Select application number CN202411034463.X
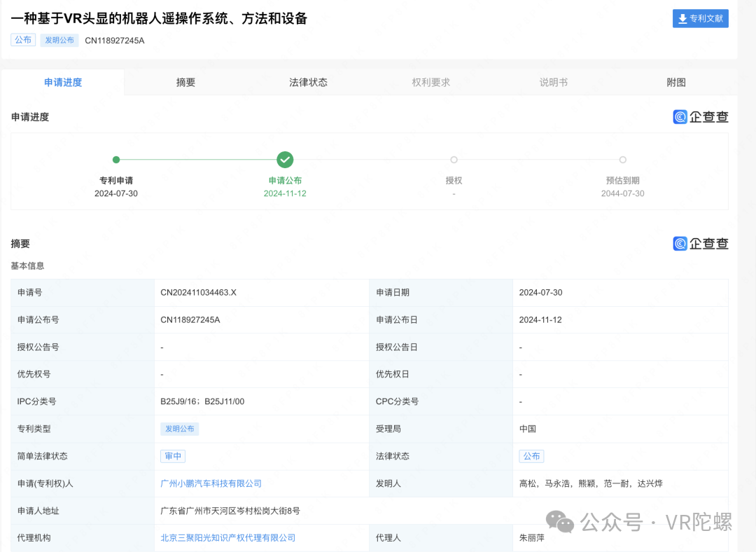 coord(199,292)
